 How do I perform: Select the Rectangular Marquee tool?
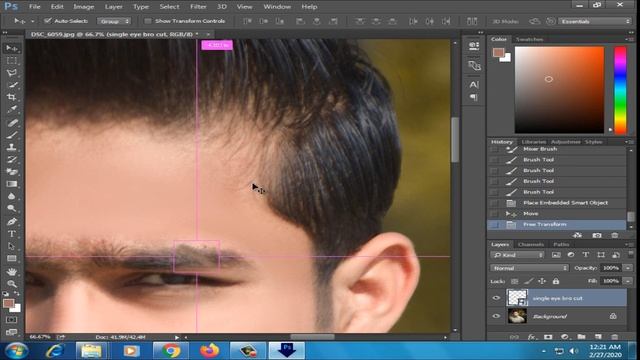(x=11, y=60)
